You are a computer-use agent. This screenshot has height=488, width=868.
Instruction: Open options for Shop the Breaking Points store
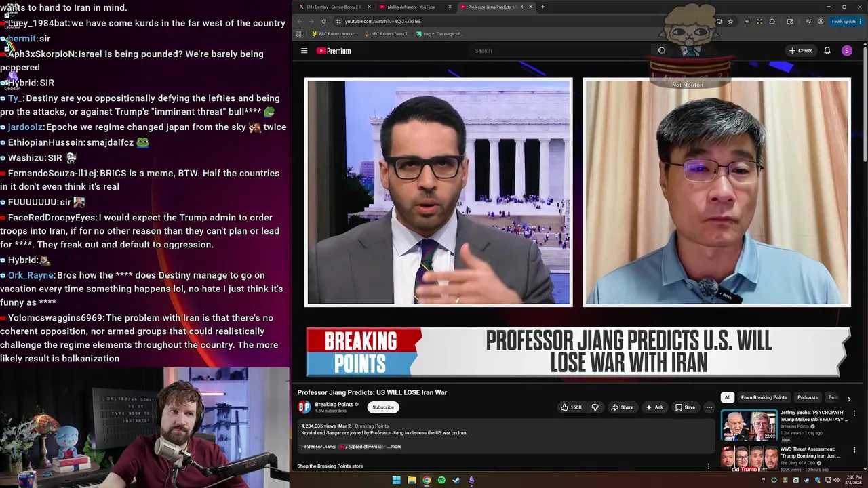tap(709, 466)
